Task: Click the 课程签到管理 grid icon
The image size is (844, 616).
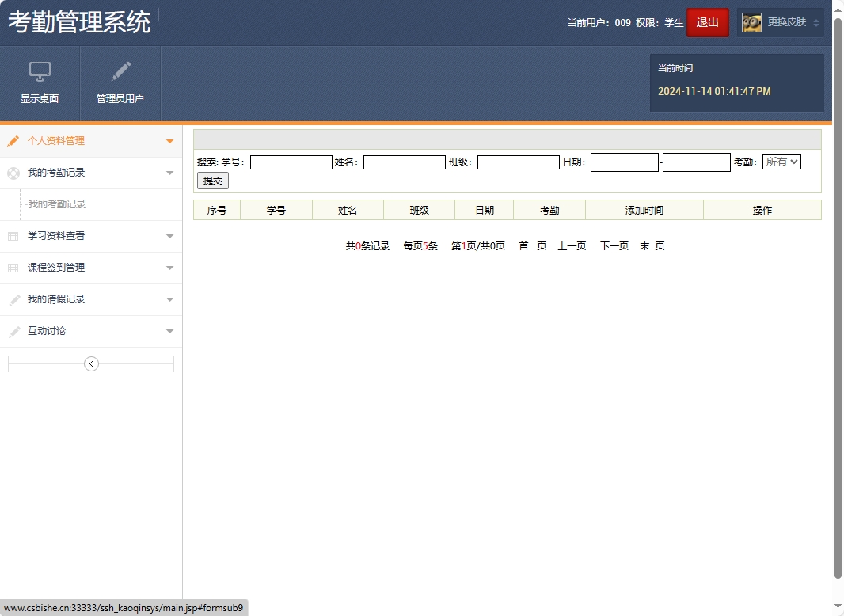Action: (13, 268)
